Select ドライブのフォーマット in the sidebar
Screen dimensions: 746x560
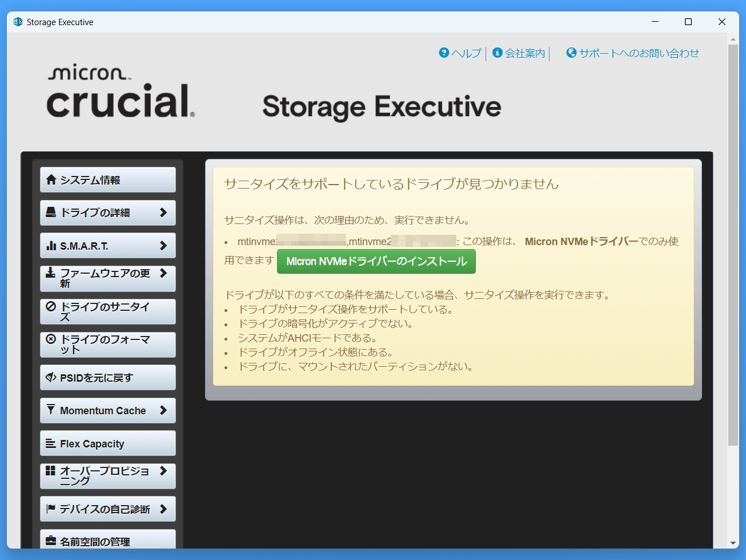click(x=108, y=345)
